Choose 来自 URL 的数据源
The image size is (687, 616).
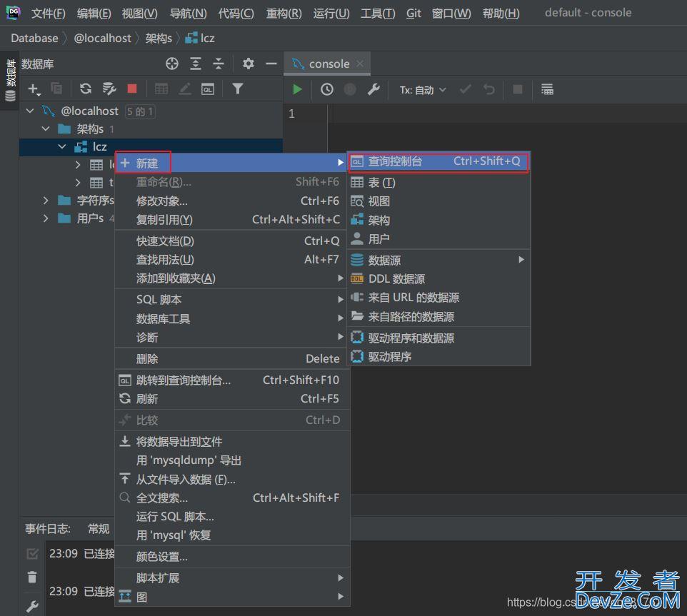pos(438,298)
